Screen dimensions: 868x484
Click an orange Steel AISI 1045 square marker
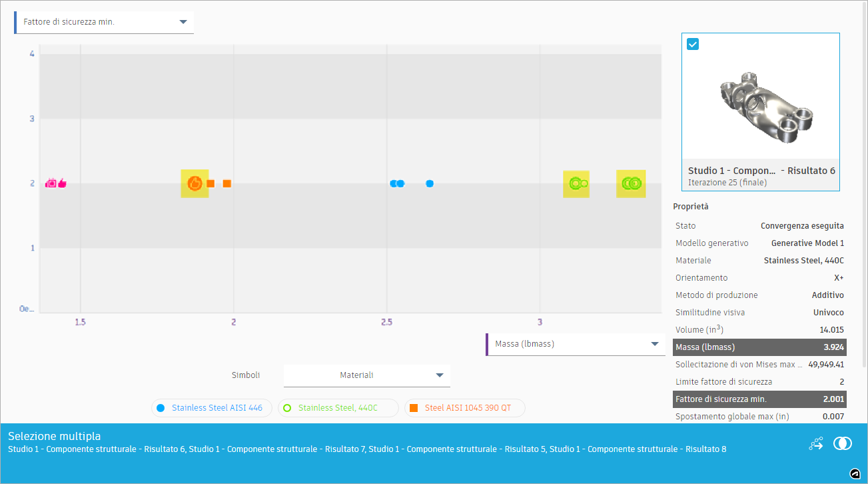(226, 183)
